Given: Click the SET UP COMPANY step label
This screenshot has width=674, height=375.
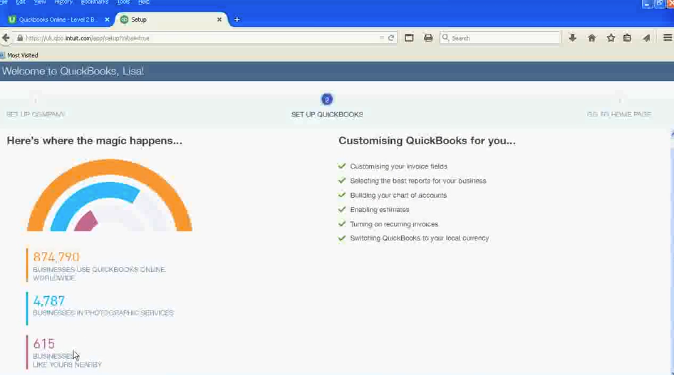Looking at the screenshot, I should coord(35,114).
